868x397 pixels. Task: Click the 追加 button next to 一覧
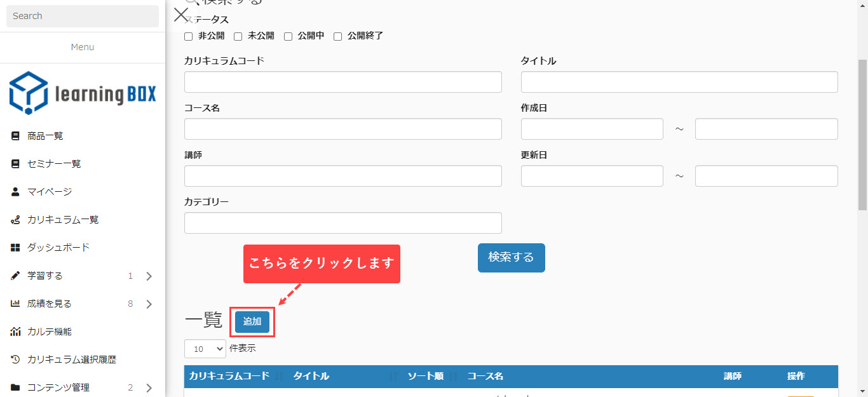(x=252, y=322)
